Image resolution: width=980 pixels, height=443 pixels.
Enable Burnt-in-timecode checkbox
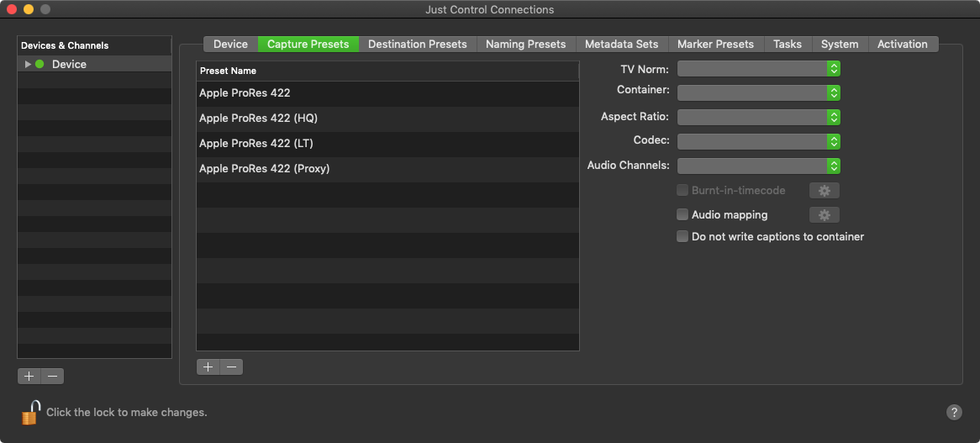coord(682,191)
